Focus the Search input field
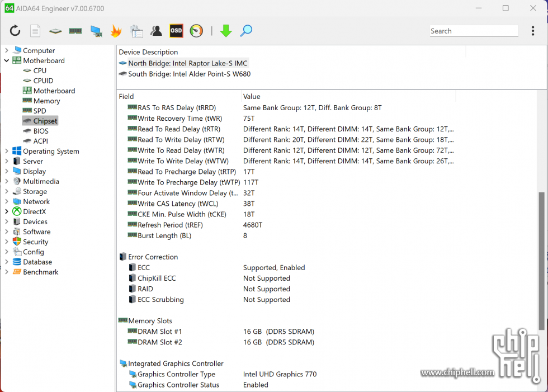 (x=474, y=31)
